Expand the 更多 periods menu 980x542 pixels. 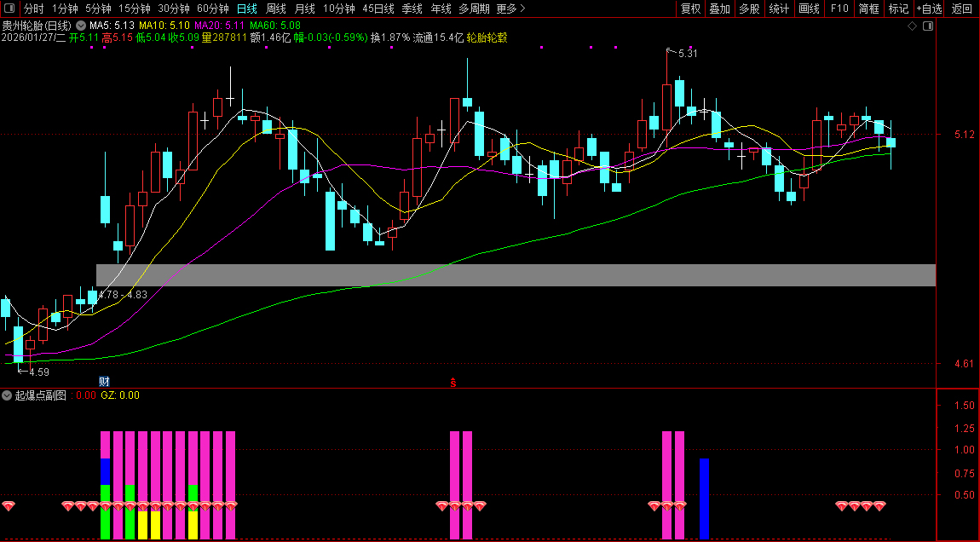tap(510, 9)
